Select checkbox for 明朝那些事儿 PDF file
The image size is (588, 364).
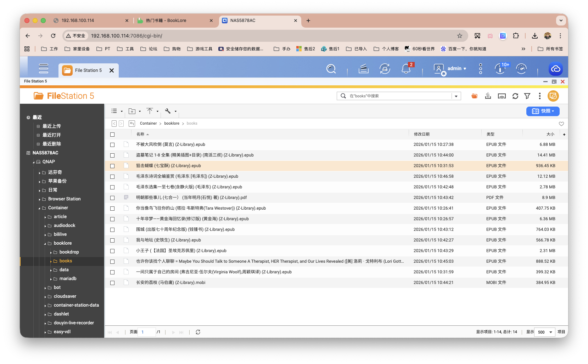112,198
